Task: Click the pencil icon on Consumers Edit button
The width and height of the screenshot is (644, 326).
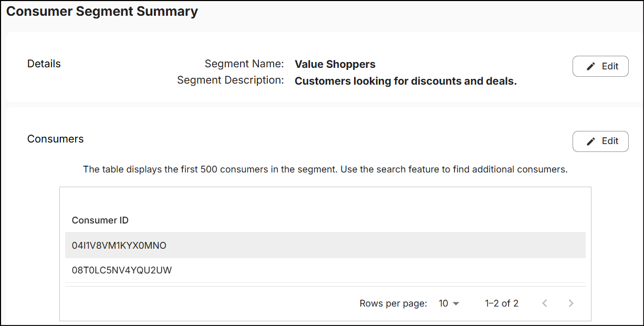Action: click(x=590, y=141)
